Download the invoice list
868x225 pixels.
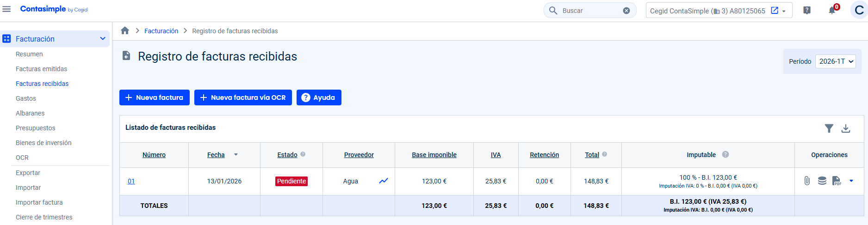tap(846, 128)
